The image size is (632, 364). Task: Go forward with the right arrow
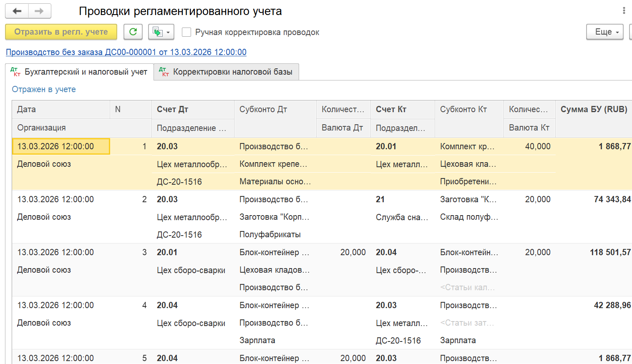pos(40,11)
